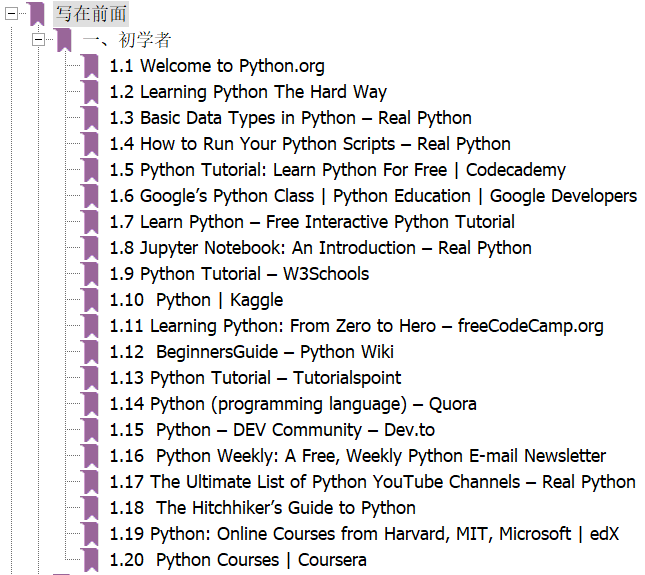Click bookmark icon for 1.1 Welcome to Python.org
Image resolution: width=645 pixels, height=575 pixels.
coord(91,66)
